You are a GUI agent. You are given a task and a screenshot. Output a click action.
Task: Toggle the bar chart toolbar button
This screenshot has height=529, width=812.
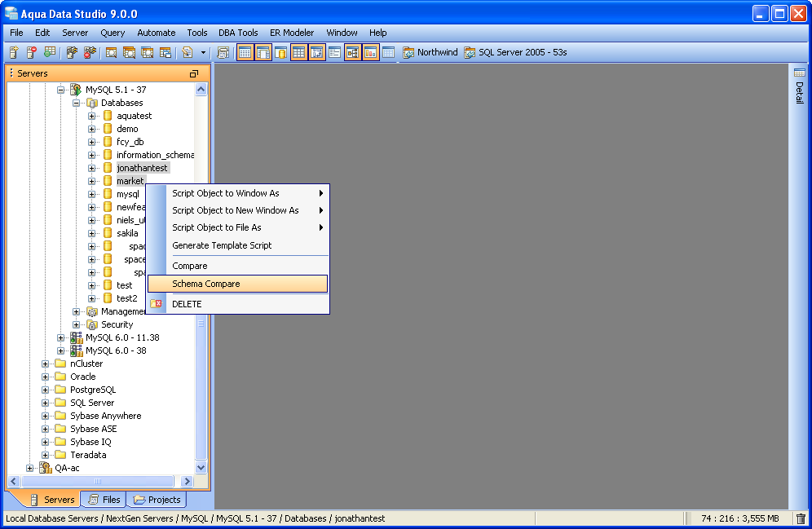click(x=371, y=52)
